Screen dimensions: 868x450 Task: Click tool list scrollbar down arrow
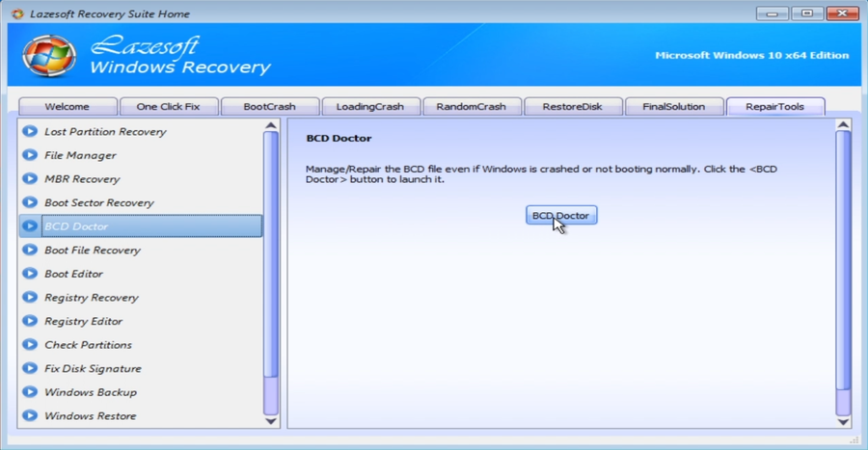(x=271, y=421)
